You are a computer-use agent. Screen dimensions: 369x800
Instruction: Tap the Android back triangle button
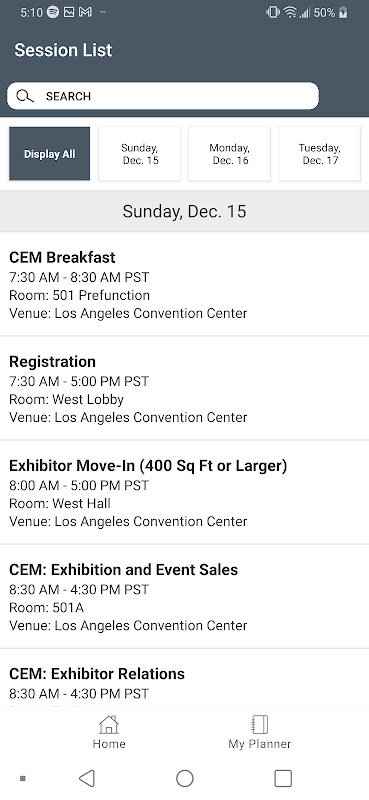click(x=87, y=779)
